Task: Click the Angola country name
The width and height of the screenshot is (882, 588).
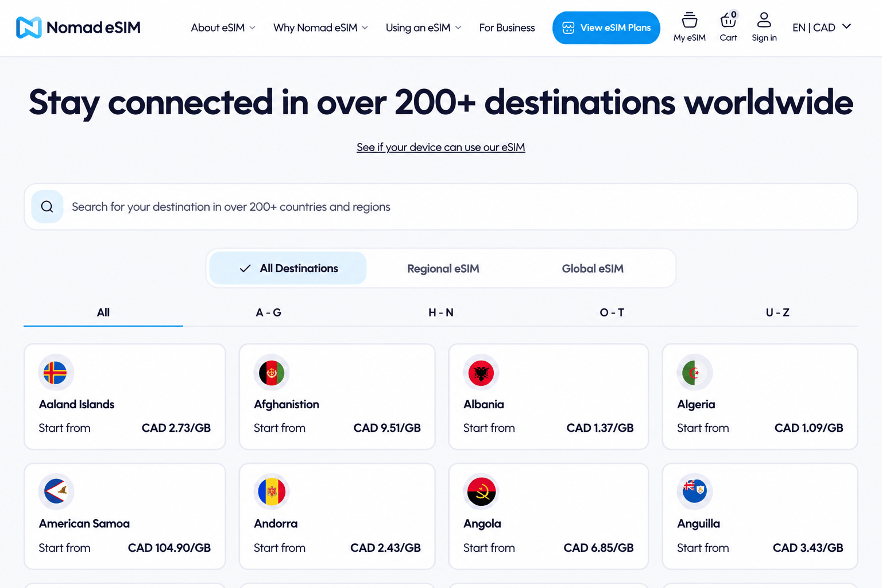Action: pos(482,524)
